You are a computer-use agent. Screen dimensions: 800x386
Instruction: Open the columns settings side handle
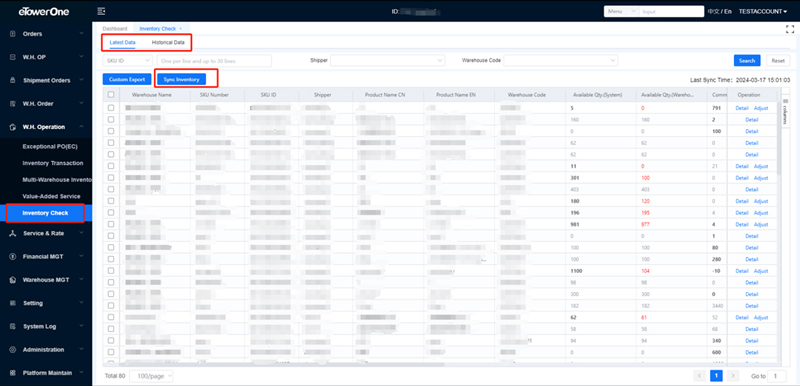785,112
